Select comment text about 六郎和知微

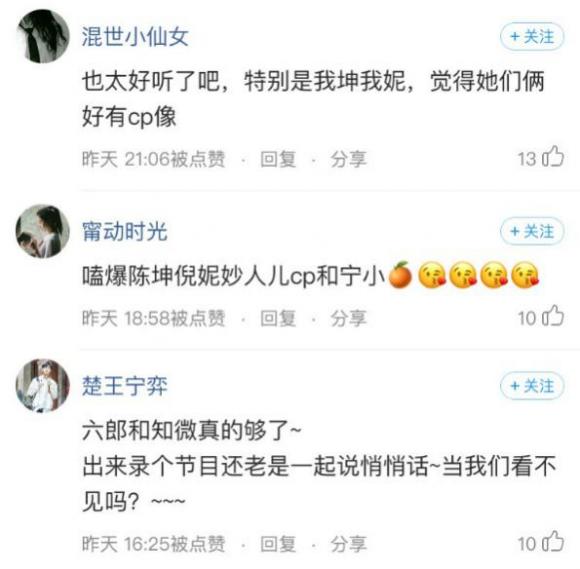(319, 466)
